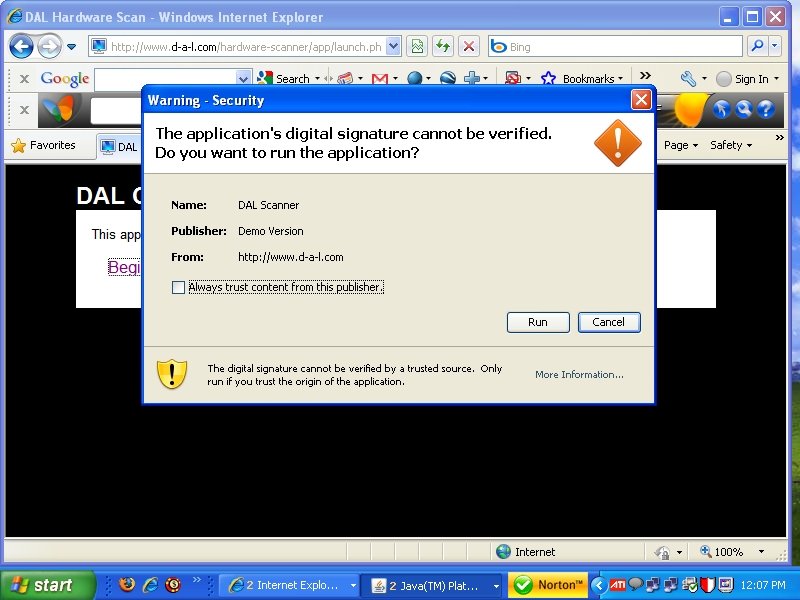
Task: Select the Java(TM) Platform taskbar group
Action: (x=431, y=585)
